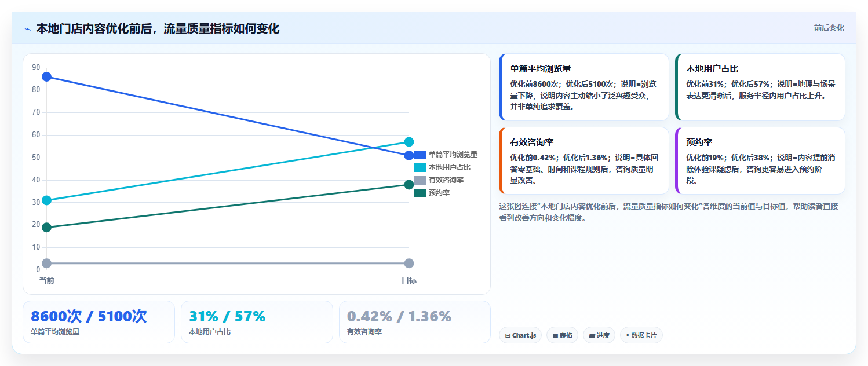
Task: Click the 单篇平均浏览量 info card heading
Action: click(541, 69)
